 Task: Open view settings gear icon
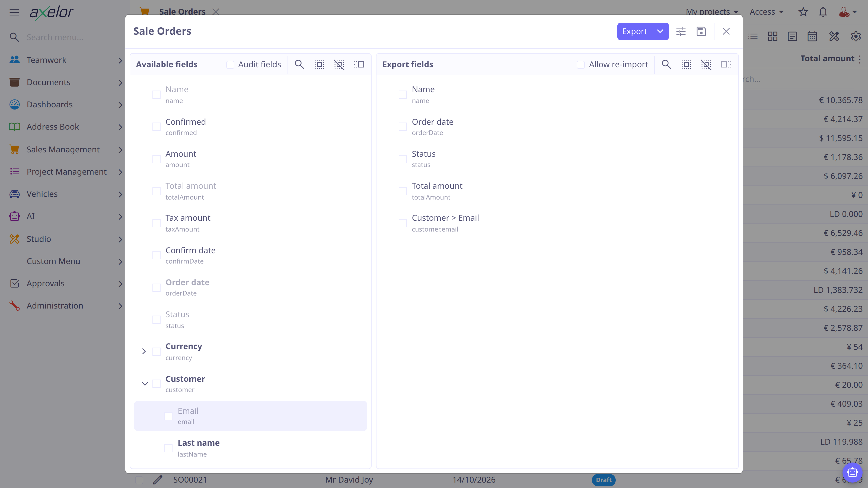click(x=856, y=36)
